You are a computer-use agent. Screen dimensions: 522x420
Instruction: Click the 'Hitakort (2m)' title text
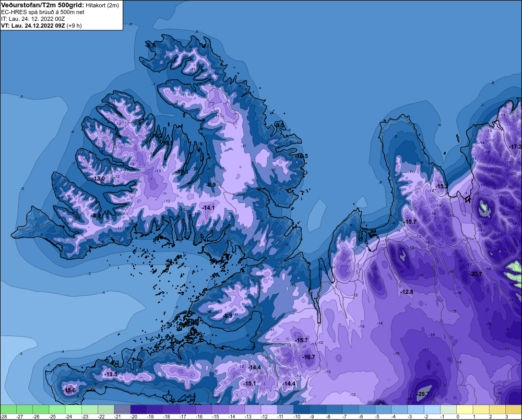[x=102, y=5]
